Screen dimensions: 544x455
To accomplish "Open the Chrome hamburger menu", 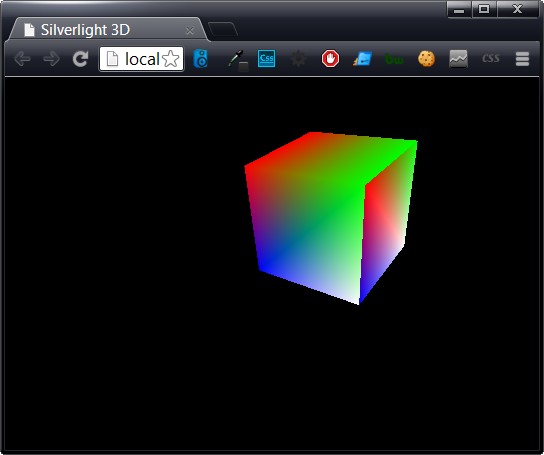I will tap(522, 59).
